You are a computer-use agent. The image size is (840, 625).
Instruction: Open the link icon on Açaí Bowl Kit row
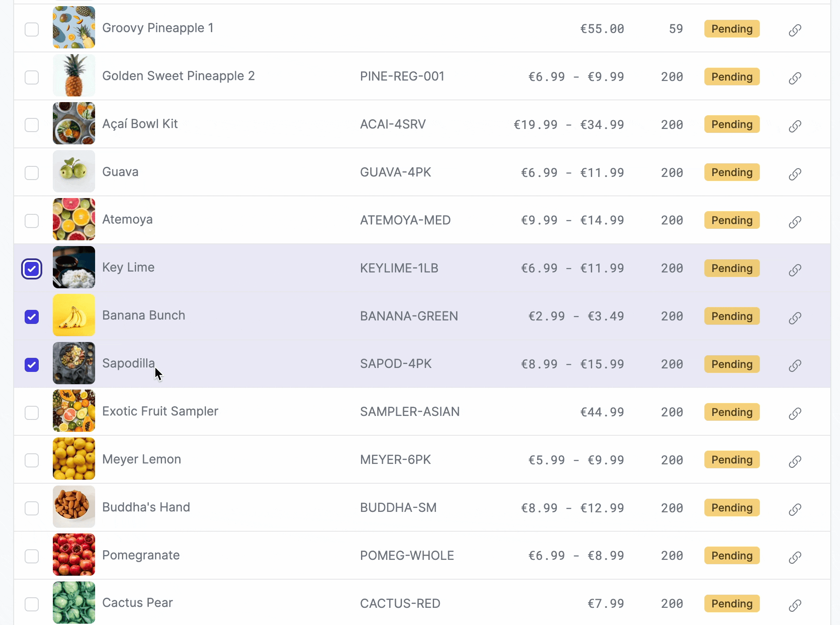click(x=795, y=126)
